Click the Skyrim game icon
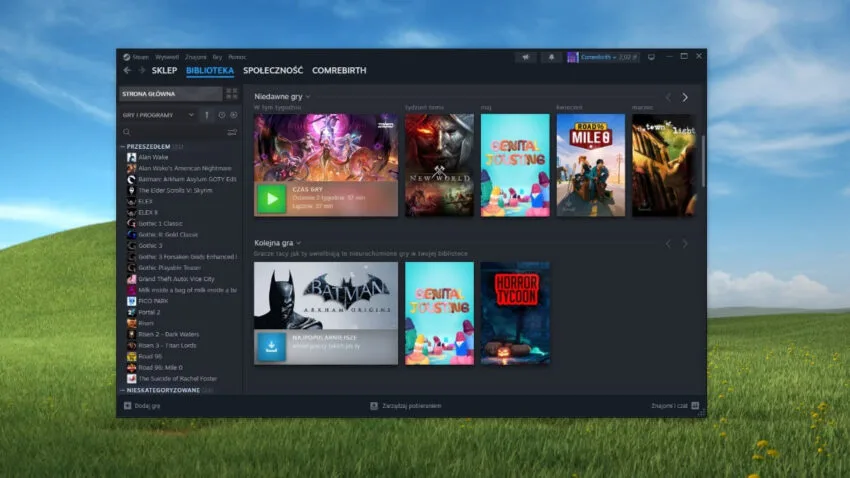This screenshot has height=478, width=850. point(131,190)
